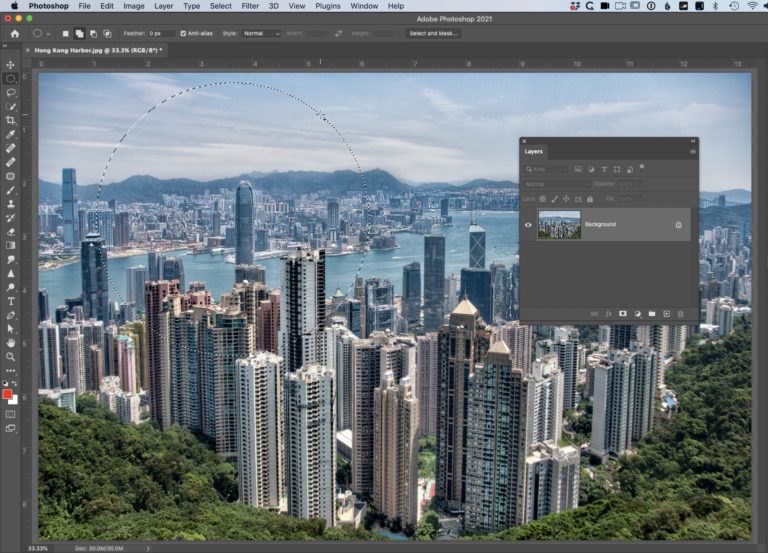
Task: Toggle Lock position icon
Action: coord(566,199)
